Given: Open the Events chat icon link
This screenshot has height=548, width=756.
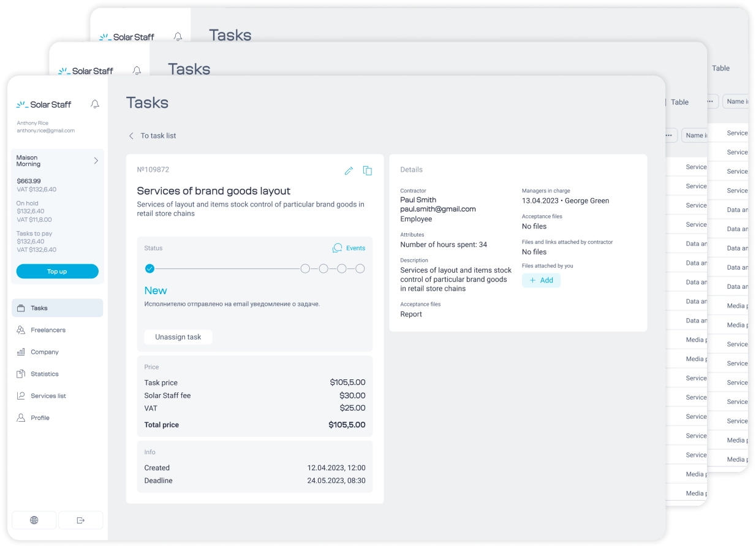Looking at the screenshot, I should tap(349, 248).
